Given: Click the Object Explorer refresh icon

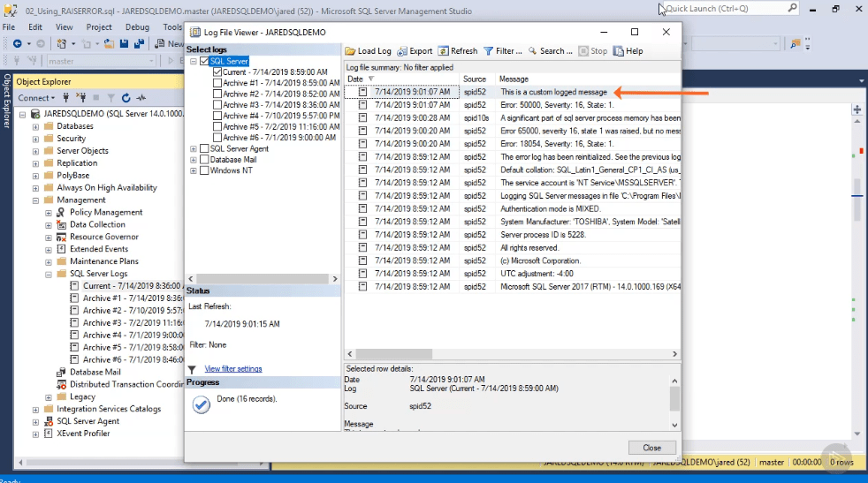Looking at the screenshot, I should click(x=126, y=98).
